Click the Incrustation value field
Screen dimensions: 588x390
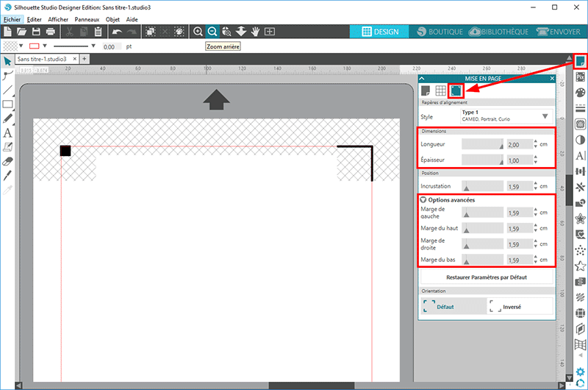point(519,186)
